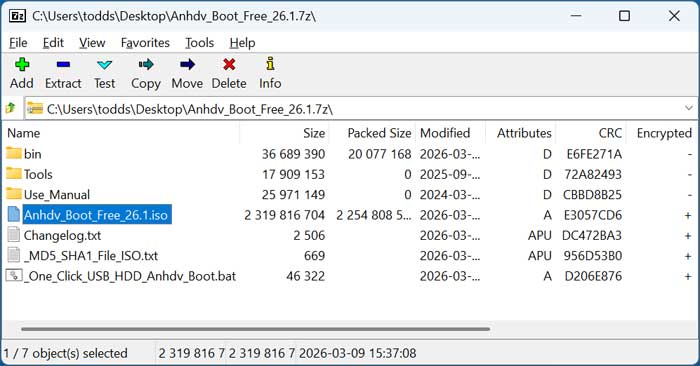Click CRC value 956D53B0

point(592,256)
